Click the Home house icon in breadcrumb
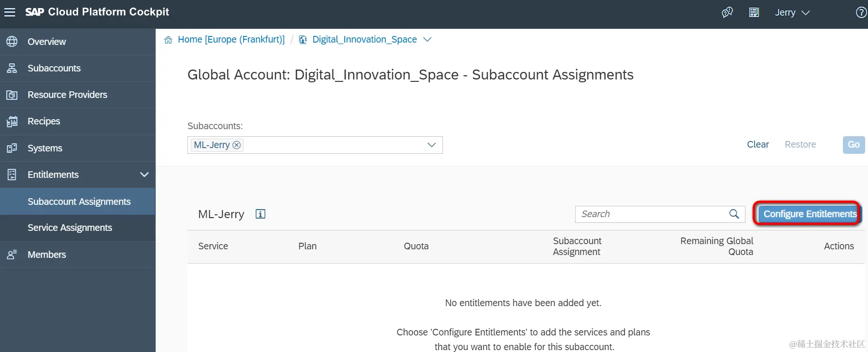 (168, 40)
